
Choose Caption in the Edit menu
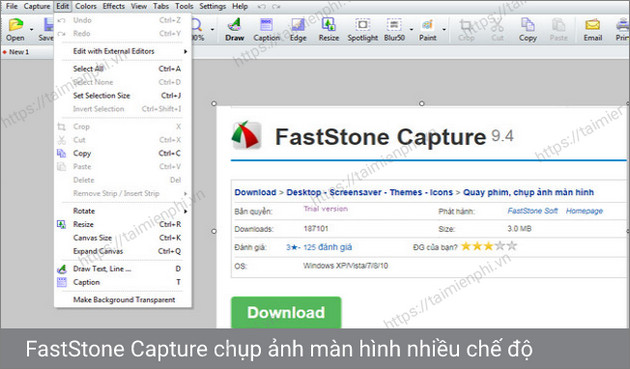[x=123, y=282]
